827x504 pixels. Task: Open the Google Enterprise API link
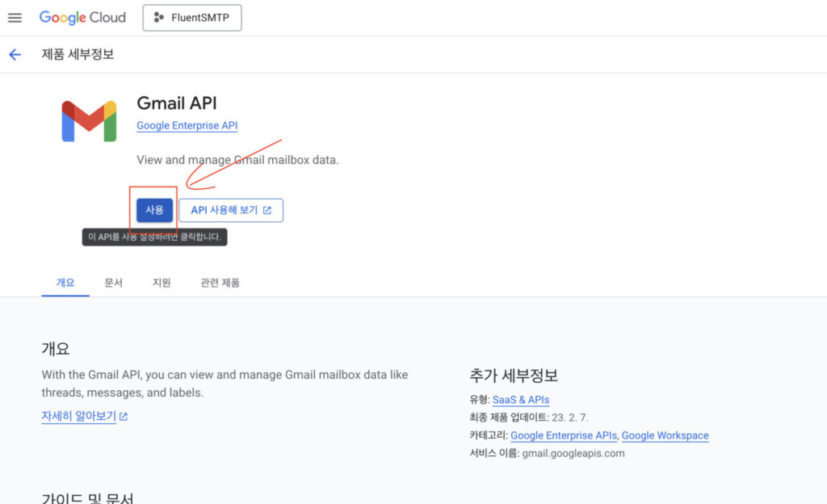187,125
